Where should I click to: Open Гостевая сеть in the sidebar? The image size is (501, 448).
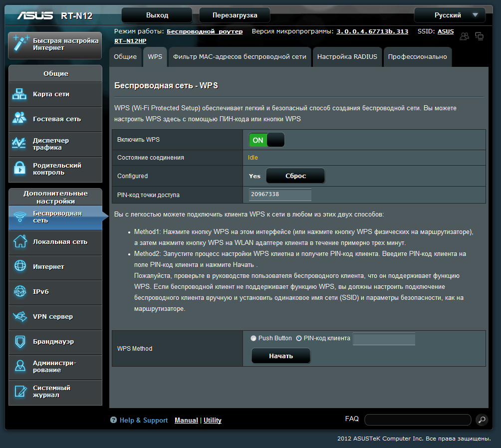click(55, 119)
